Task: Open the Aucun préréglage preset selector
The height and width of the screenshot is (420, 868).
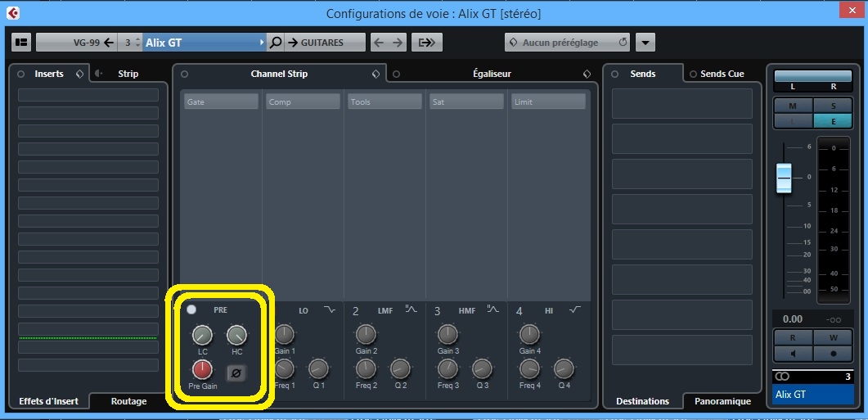Action: coord(560,42)
